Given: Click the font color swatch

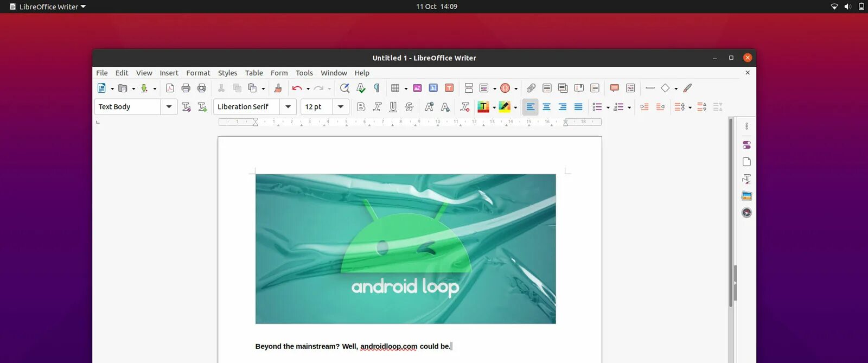Looking at the screenshot, I should click(x=483, y=107).
